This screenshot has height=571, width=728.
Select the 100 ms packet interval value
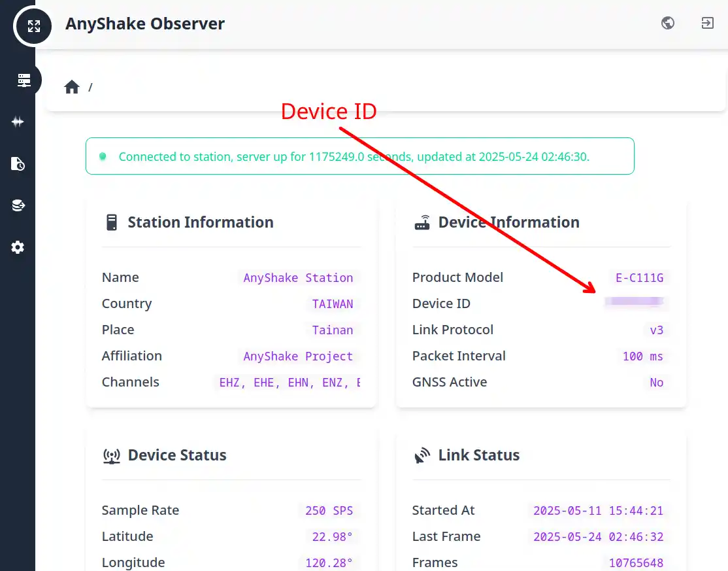[642, 356]
